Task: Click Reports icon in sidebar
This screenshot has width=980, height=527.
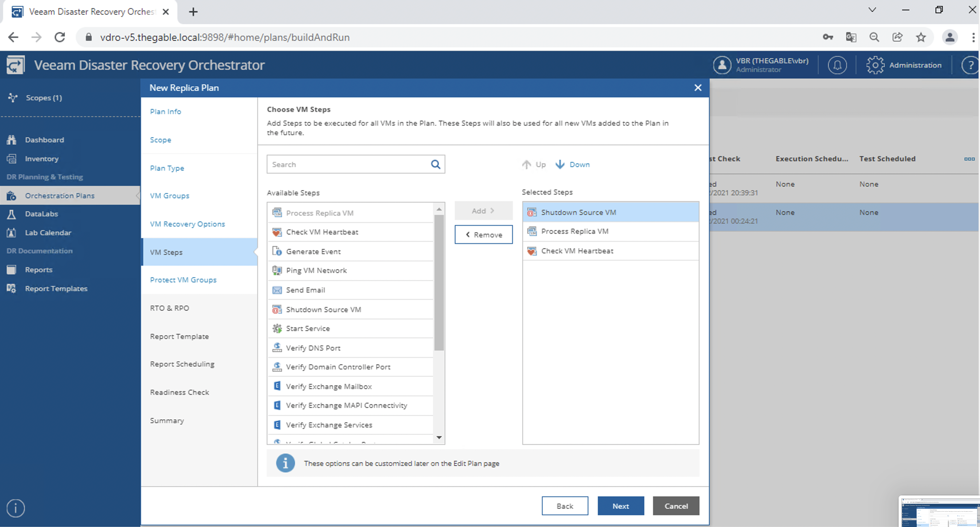Action: point(11,270)
